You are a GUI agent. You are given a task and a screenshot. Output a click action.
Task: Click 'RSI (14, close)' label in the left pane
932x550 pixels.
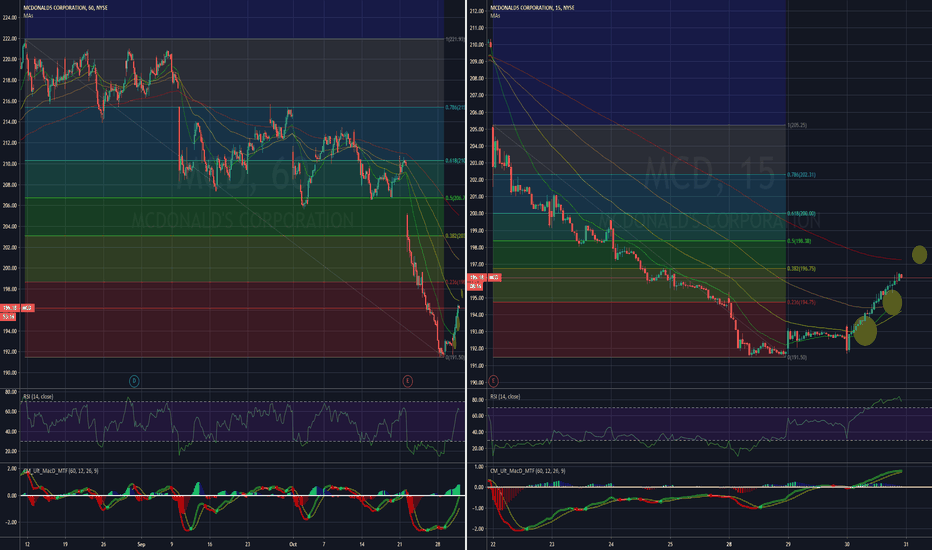(x=38, y=397)
